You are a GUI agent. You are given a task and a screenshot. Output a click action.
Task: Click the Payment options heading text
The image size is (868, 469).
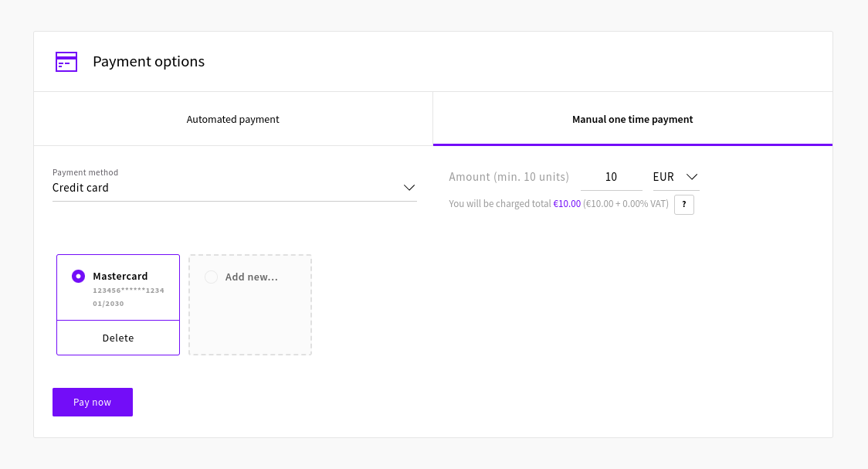point(148,62)
